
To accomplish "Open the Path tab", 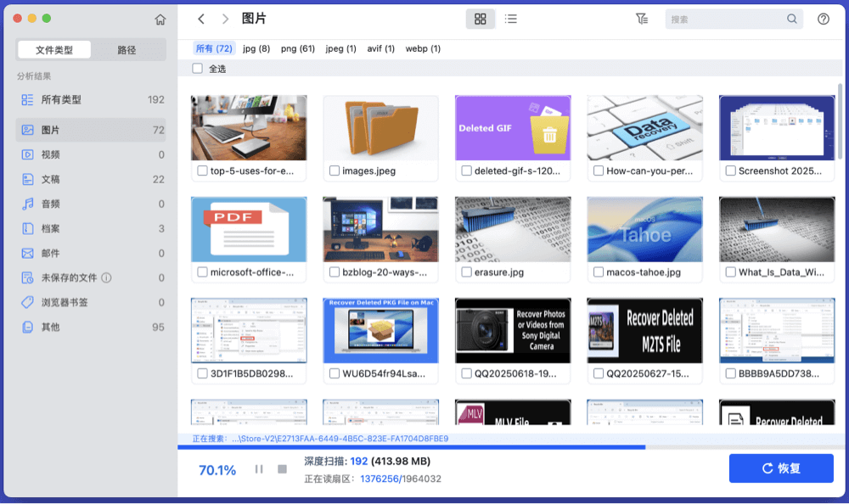I will 127,50.
